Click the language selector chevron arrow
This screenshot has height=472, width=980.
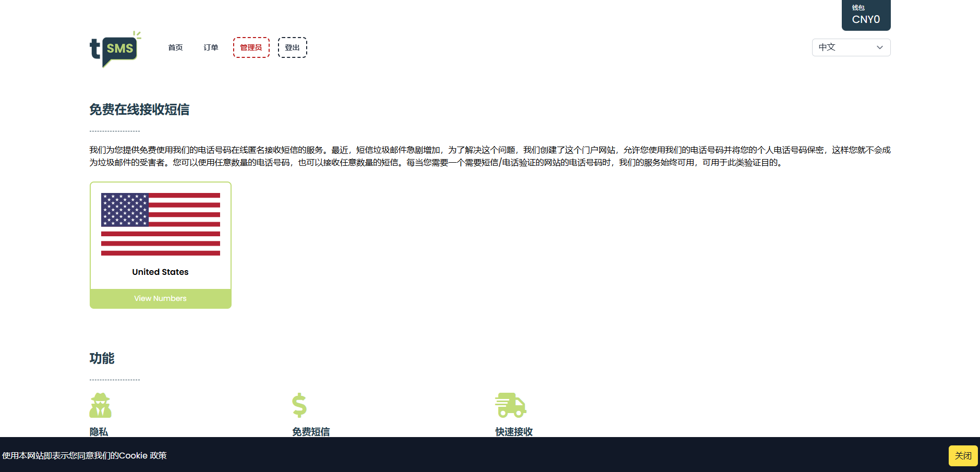click(880, 47)
